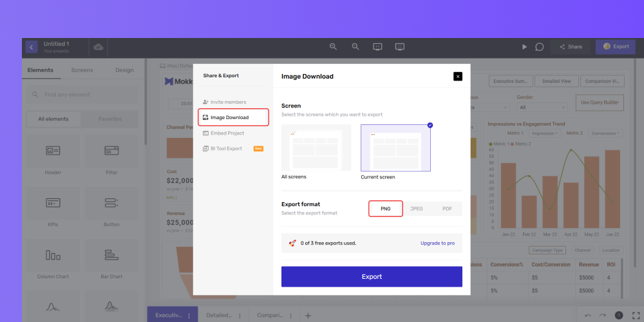Click the undo arrow icon
This screenshot has height=322, width=644.
pos(588,316)
